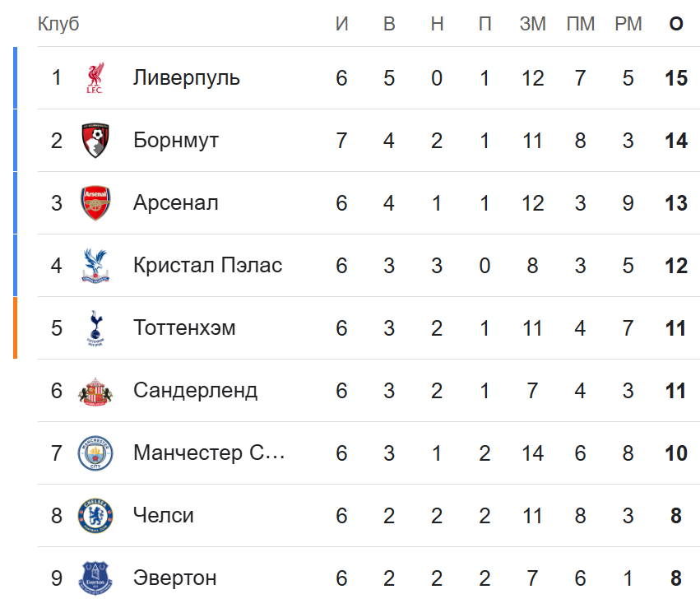This screenshot has width=700, height=608.
Task: Click the Tottenham club crest icon
Action: click(95, 328)
